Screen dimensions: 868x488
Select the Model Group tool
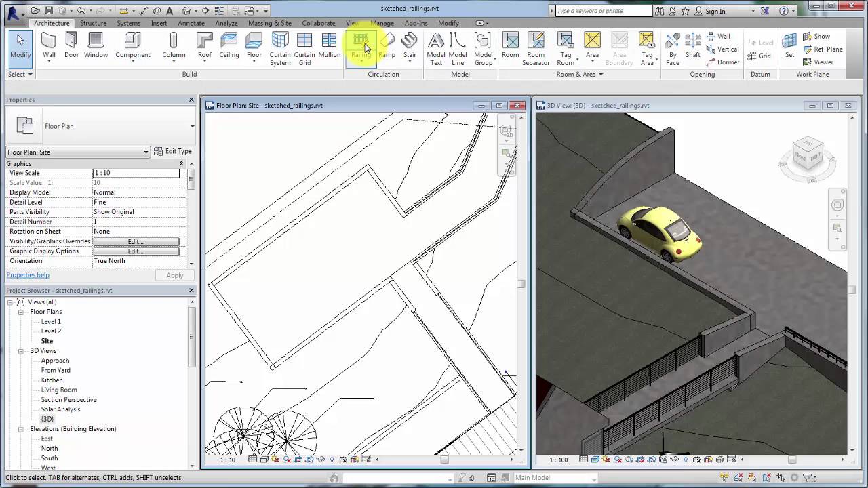pyautogui.click(x=483, y=49)
